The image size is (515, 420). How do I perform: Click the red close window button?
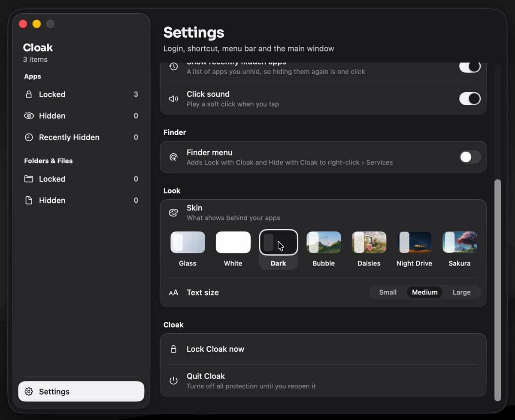(23, 24)
